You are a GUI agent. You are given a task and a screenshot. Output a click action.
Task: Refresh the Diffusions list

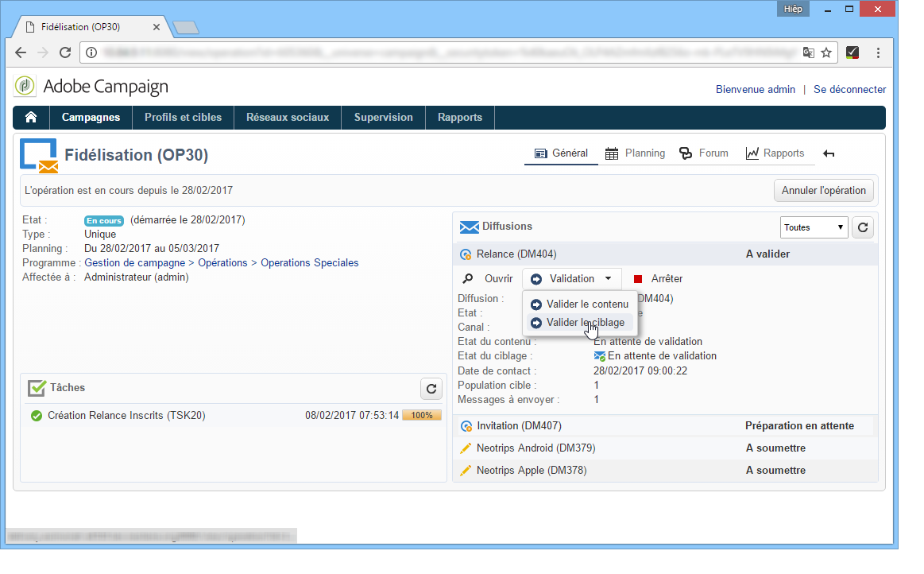tap(863, 227)
